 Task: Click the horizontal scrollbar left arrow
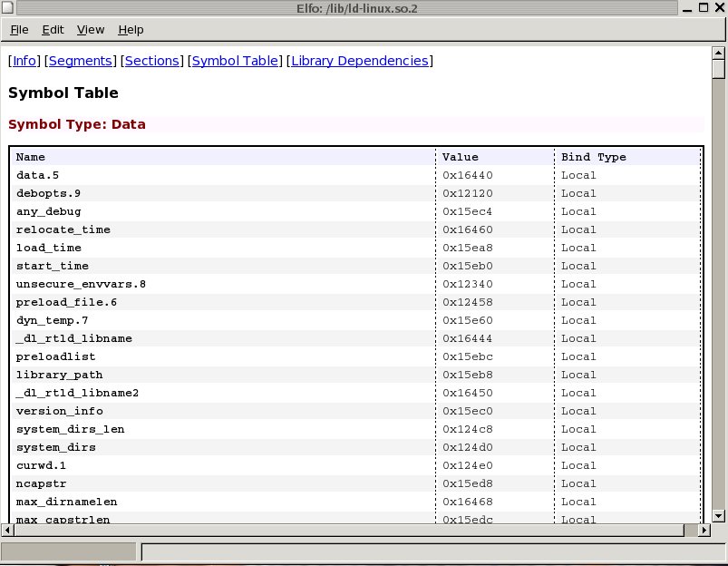(7, 530)
